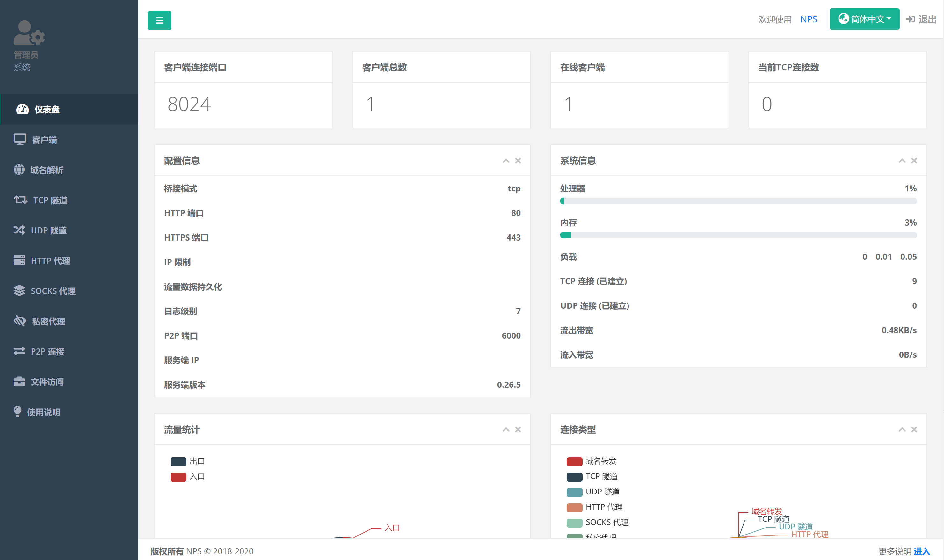Screen dimensions: 944x560
Task: Click the hamburger menu toggle button
Action: click(x=159, y=20)
